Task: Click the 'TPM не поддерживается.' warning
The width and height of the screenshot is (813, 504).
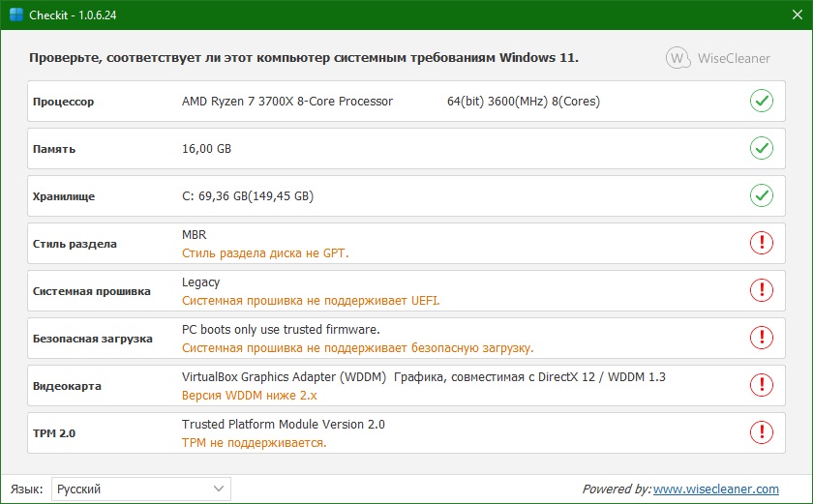Action: 254,443
